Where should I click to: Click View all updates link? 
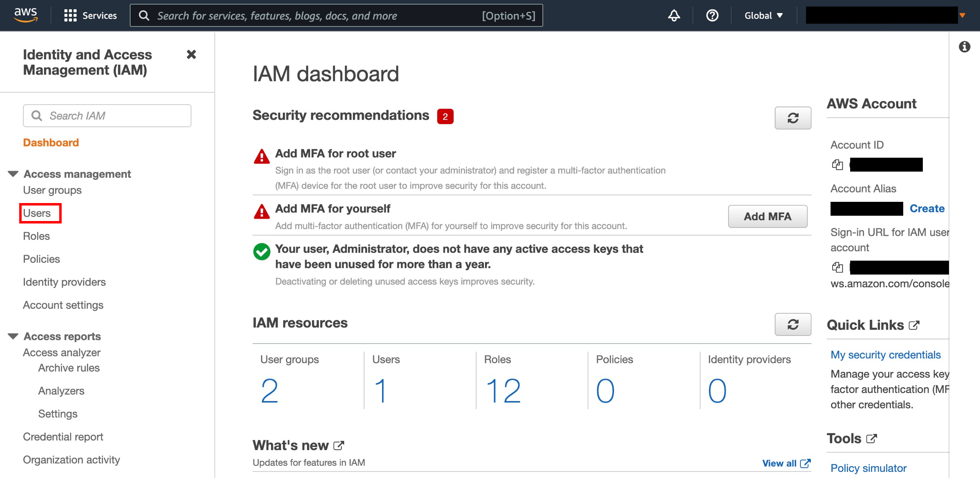click(786, 463)
